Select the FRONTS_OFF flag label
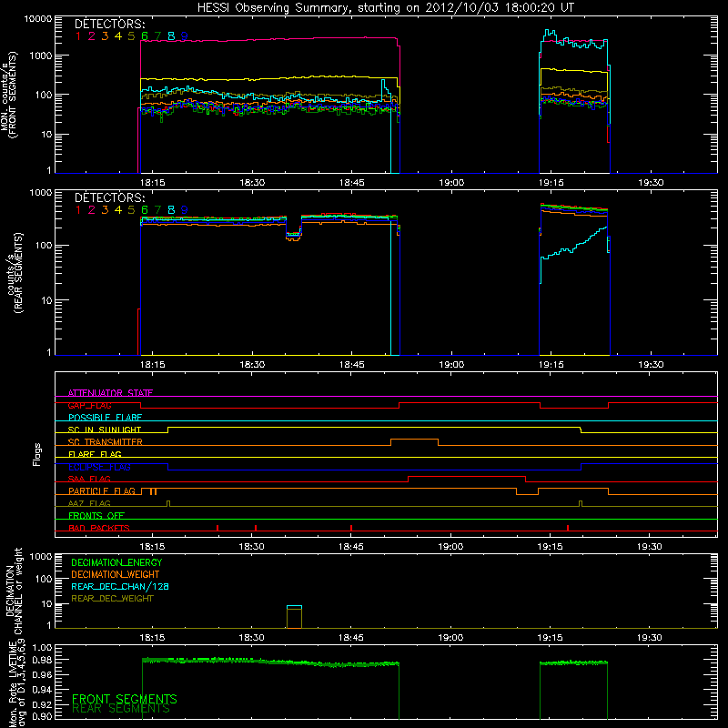This screenshot has width=728, height=728. (x=96, y=515)
